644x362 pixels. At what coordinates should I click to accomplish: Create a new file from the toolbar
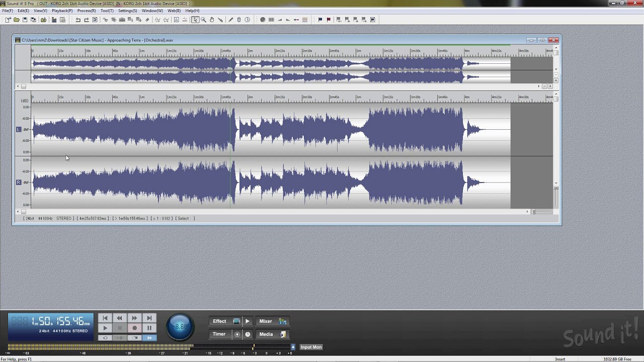pyautogui.click(x=8, y=20)
